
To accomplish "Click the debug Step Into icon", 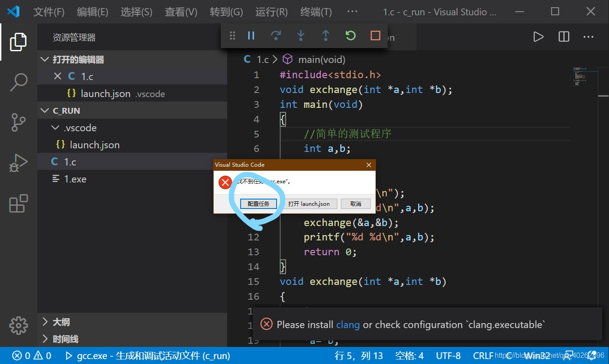I will click(301, 36).
